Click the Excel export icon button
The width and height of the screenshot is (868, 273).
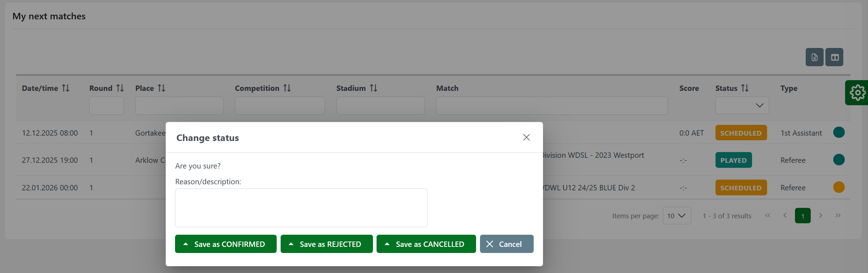click(814, 57)
